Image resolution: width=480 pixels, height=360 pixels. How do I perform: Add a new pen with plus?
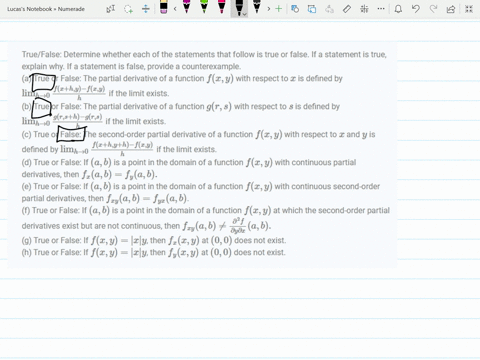pos(279,9)
